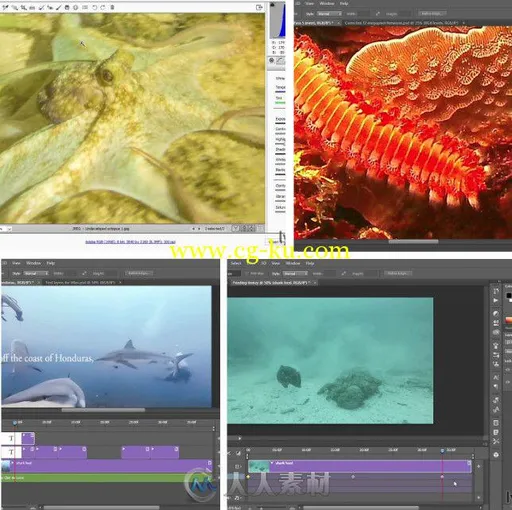512x510 pixels.
Task: Close the shark feed document tab in seabed window
Action: pyautogui.click(x=315, y=283)
